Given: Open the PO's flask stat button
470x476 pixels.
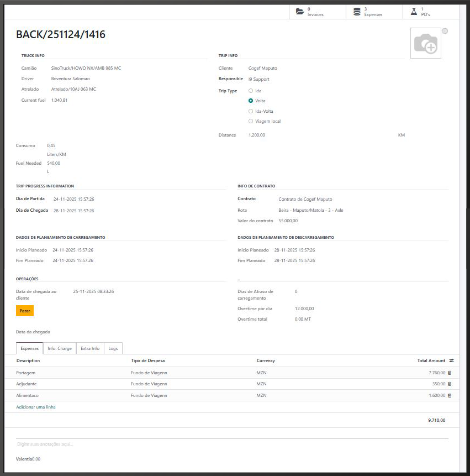Looking at the screenshot, I should point(431,12).
